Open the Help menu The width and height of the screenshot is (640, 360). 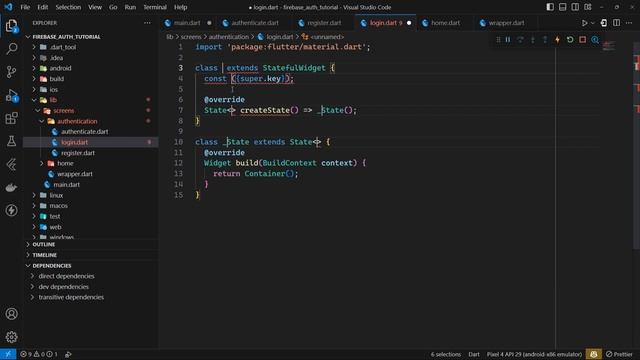[180, 7]
